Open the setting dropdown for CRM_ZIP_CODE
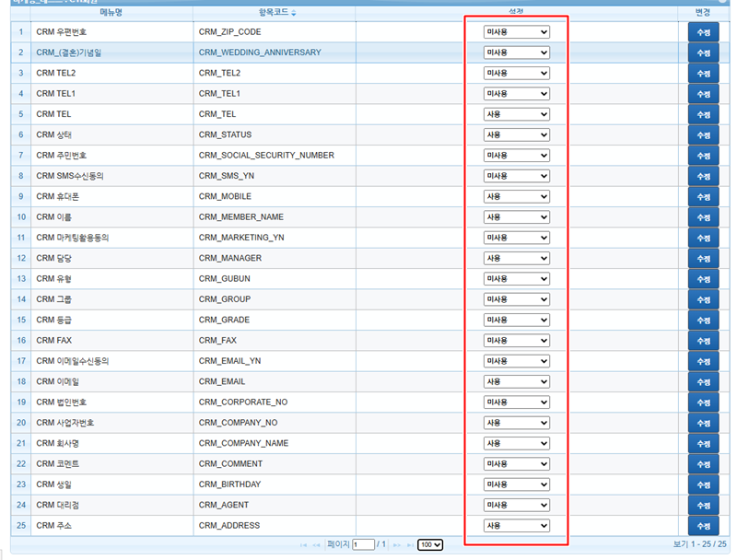Viewport: 737px width, 560px height. [x=517, y=32]
